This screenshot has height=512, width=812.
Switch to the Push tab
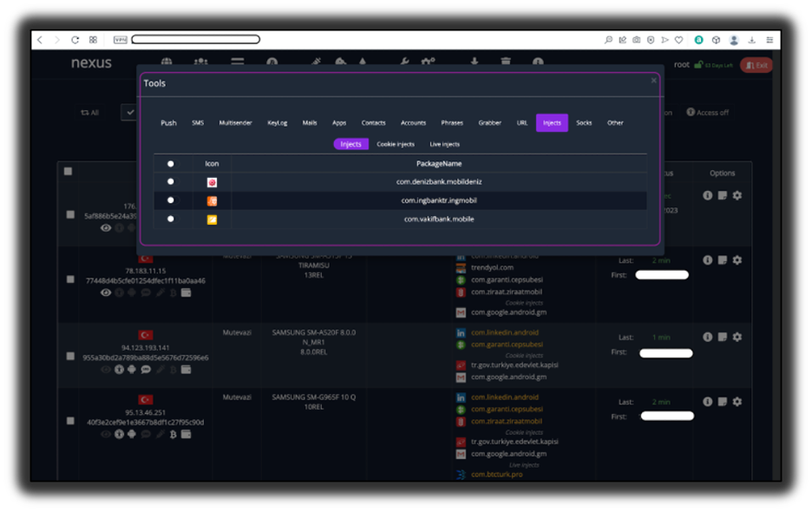pyautogui.click(x=168, y=123)
